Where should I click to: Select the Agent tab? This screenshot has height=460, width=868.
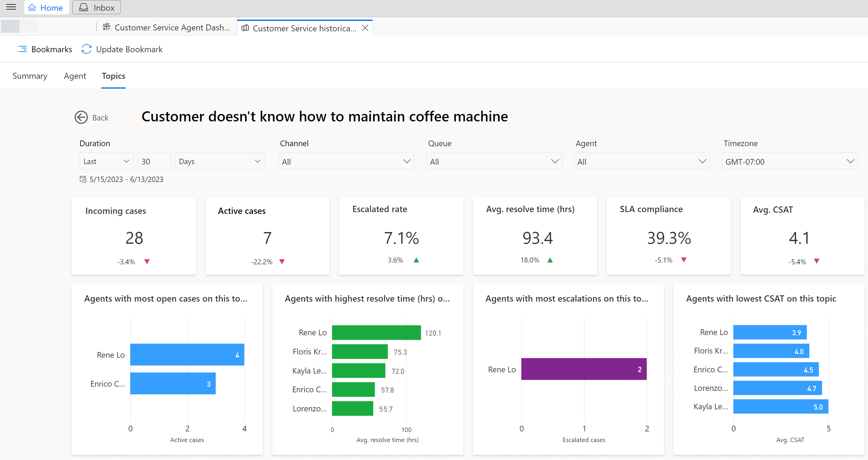point(75,76)
